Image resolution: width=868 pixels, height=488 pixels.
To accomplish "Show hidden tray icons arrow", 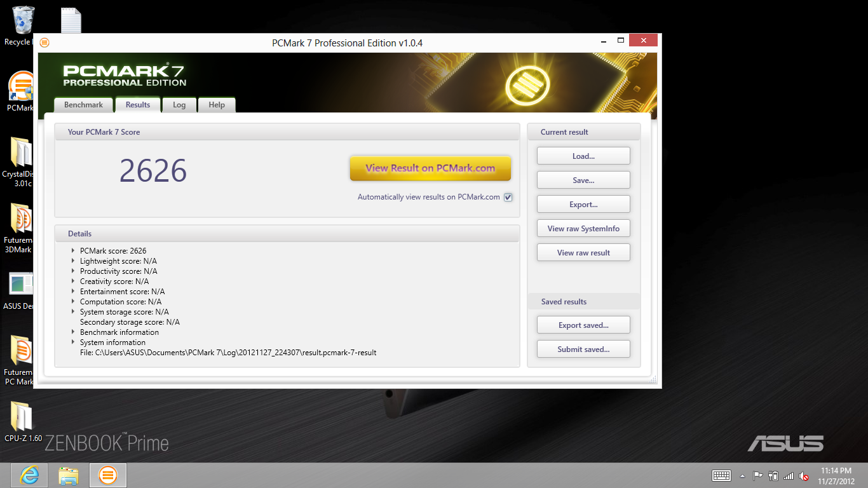I will [742, 475].
